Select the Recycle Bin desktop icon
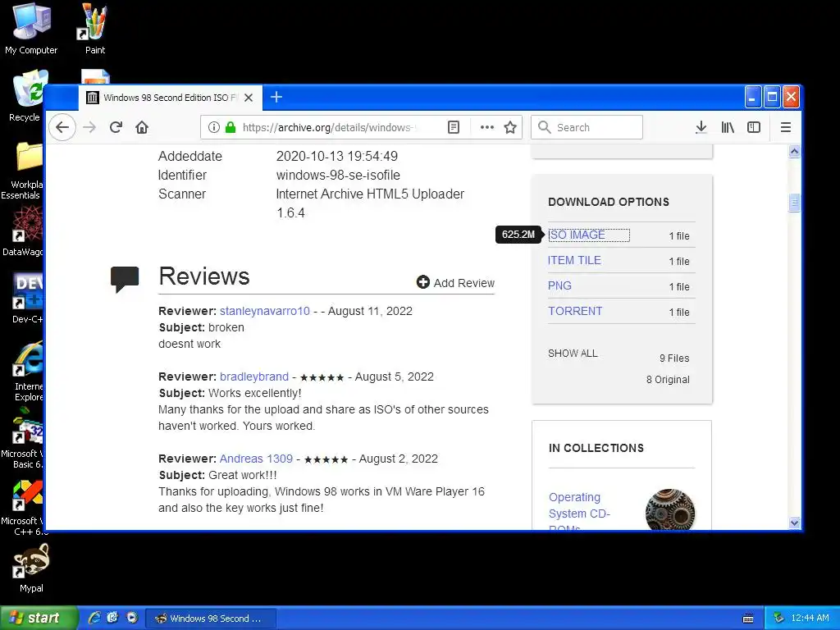The width and height of the screenshot is (840, 630). click(x=25, y=97)
